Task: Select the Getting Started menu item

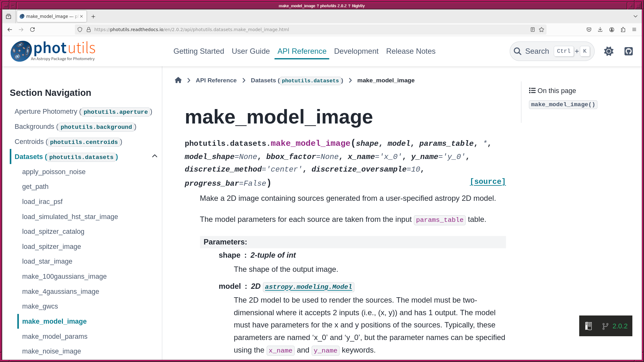Action: click(199, 51)
